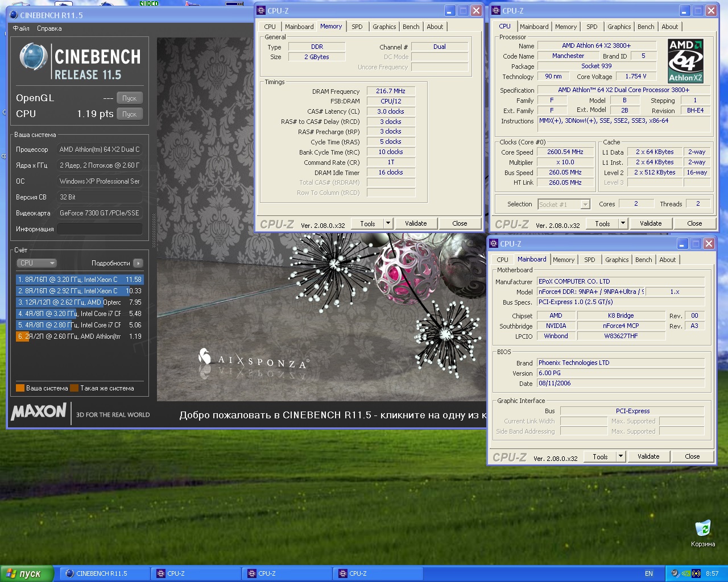Open the CPU ranking type dropdown

36,263
